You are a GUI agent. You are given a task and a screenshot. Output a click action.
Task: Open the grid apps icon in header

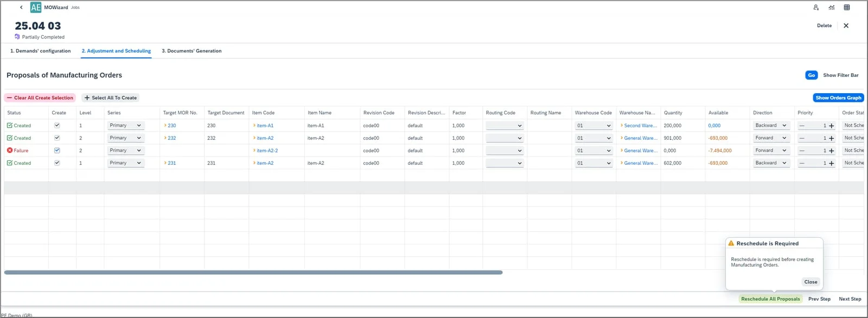(847, 8)
